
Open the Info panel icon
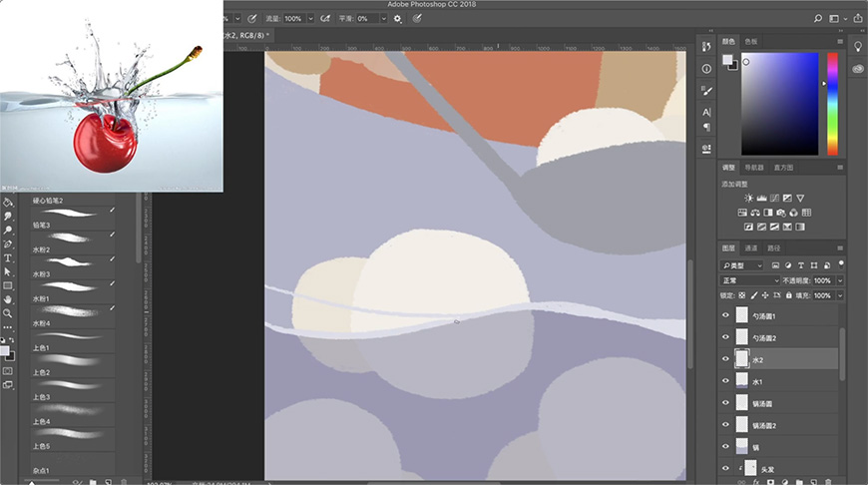coord(706,69)
